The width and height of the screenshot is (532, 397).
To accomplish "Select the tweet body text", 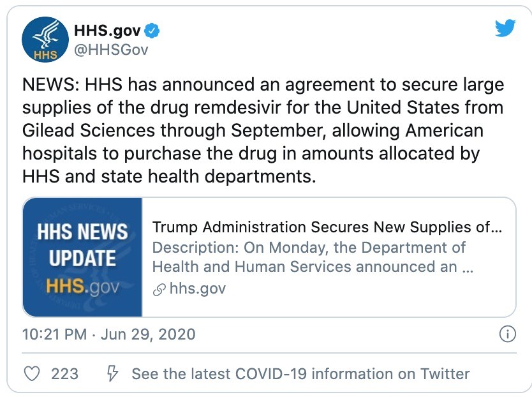I will pos(263,130).
